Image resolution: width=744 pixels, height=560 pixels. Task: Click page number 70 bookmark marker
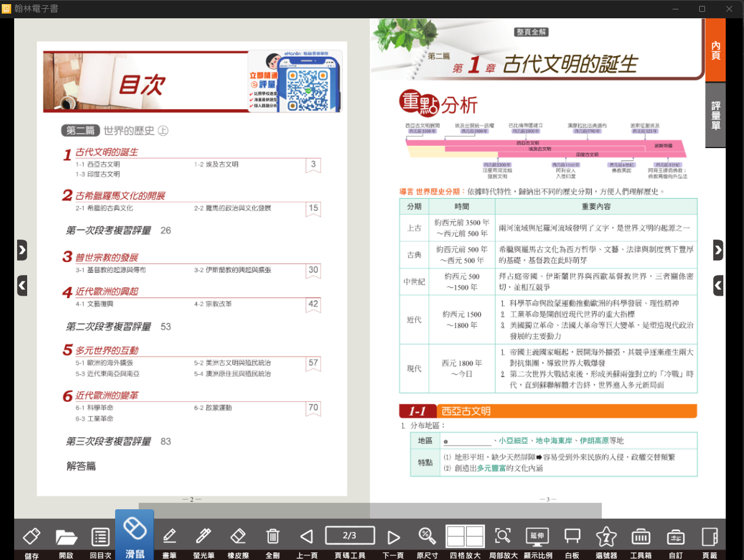pyautogui.click(x=313, y=408)
